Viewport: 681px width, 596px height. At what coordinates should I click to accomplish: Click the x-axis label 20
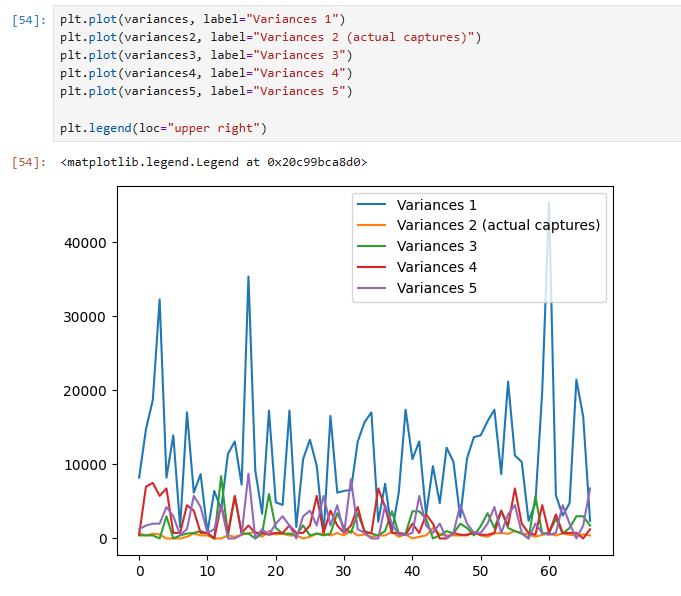coord(276,571)
